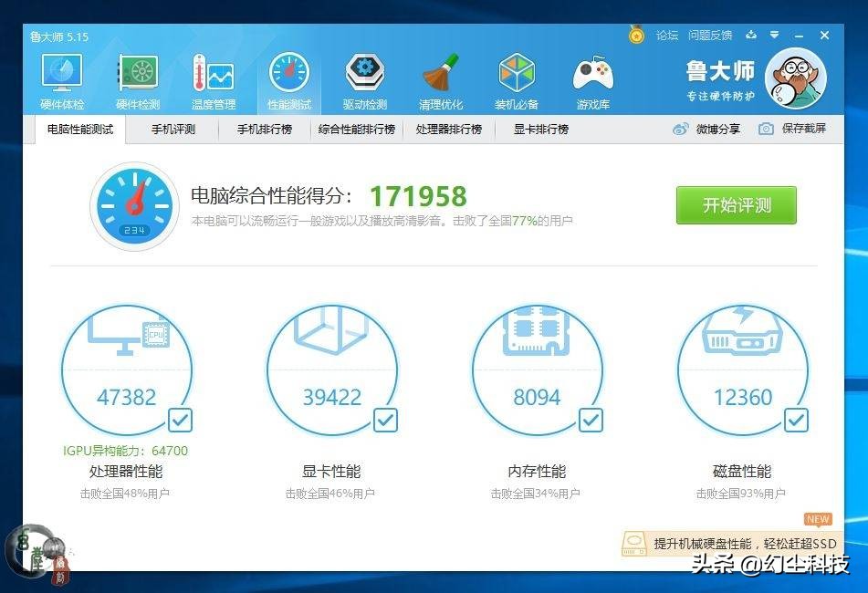Image resolution: width=868 pixels, height=593 pixels.
Task: Select the 综合性能排行榜 tab
Action: pos(359,129)
